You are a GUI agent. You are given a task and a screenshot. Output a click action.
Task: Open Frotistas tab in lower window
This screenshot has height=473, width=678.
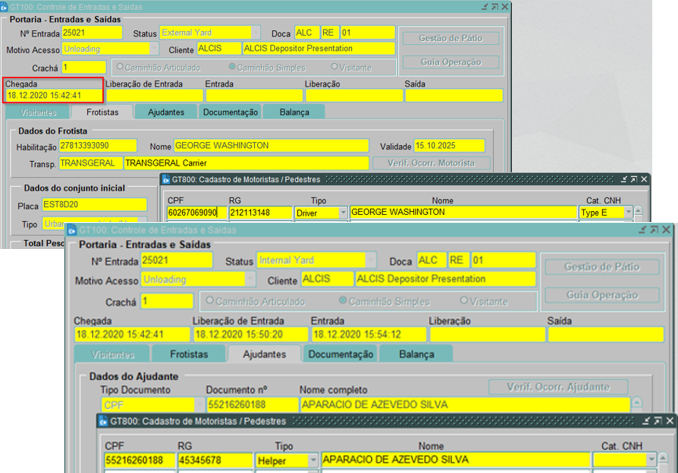coord(189,354)
